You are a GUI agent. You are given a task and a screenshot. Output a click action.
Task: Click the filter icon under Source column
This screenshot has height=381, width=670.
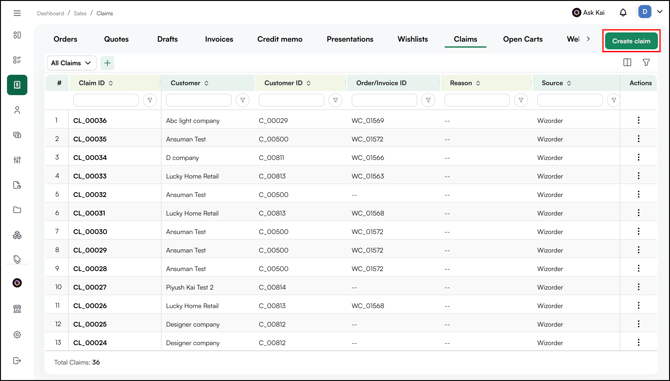point(614,100)
